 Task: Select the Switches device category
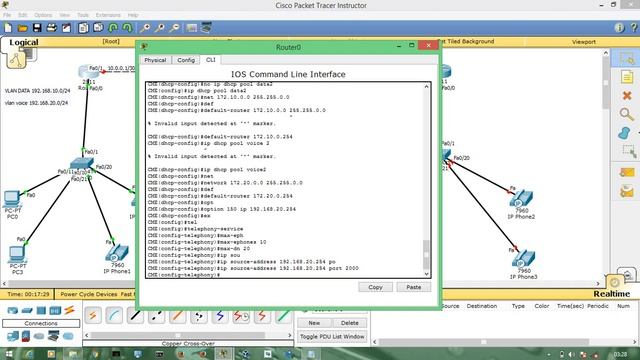[27, 311]
